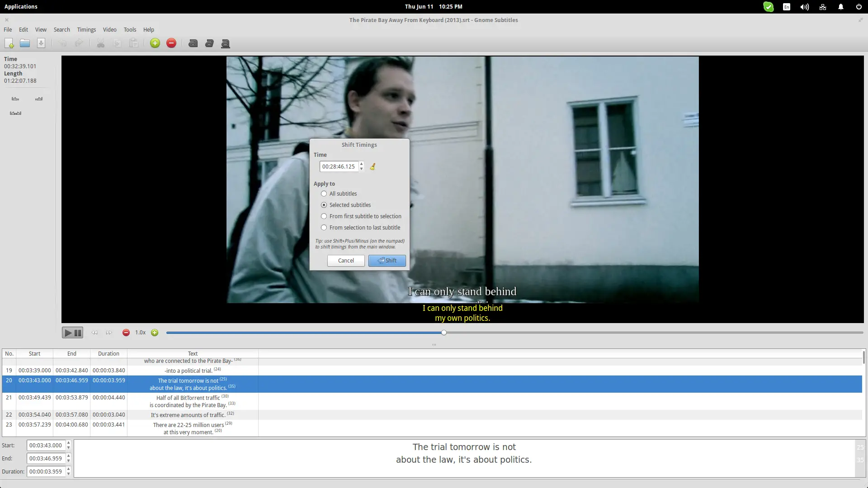Screen dimensions: 868x488
Task: Cut with the scissors icon
Action: pyautogui.click(x=101, y=43)
